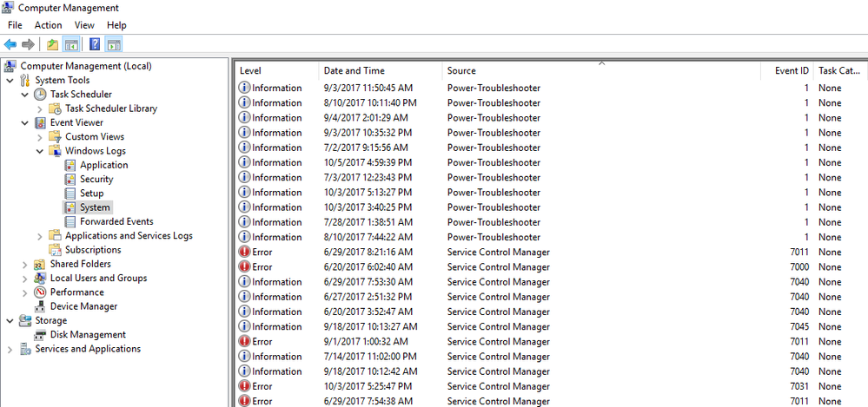Collapse the Event Viewer node
868x407 pixels.
[25, 122]
